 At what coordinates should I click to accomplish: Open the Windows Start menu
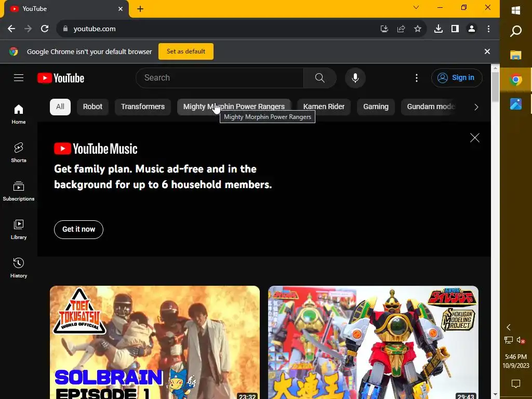516,10
